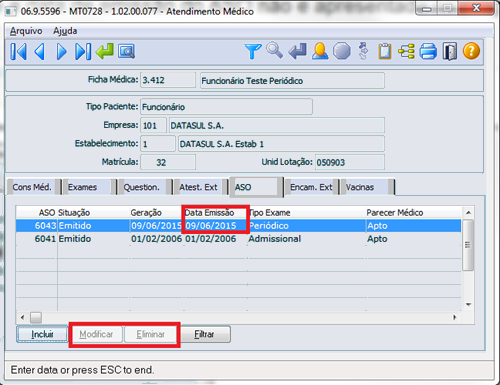Click the Funcionário Teste Periódico name field
The image size is (500, 385).
(x=292, y=80)
